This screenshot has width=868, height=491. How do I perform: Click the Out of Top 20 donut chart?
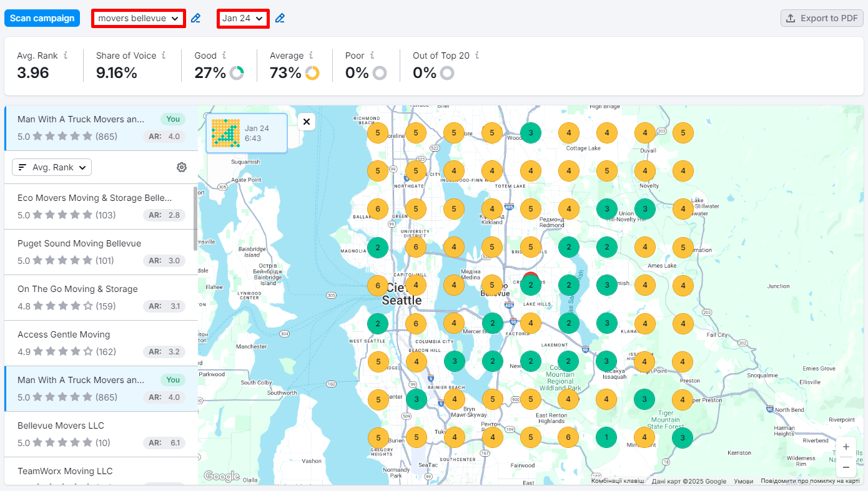click(446, 73)
